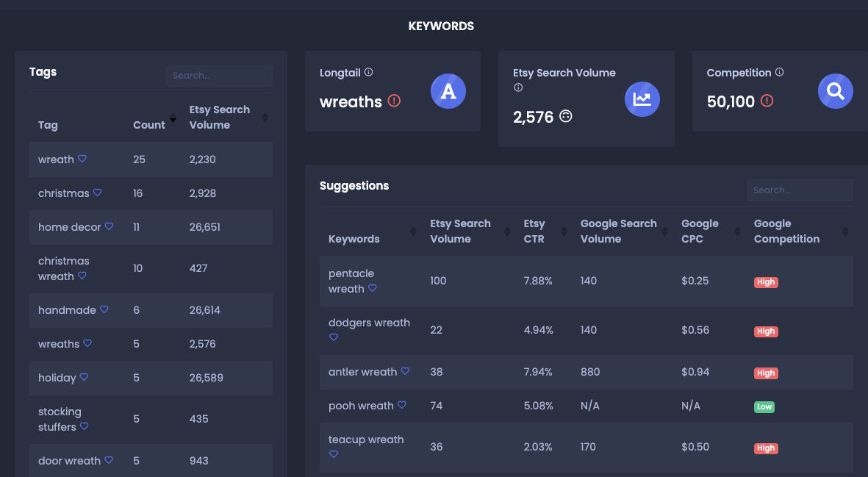868x477 pixels.
Task: Click the Etsy Search Volume chart icon
Action: (642, 99)
